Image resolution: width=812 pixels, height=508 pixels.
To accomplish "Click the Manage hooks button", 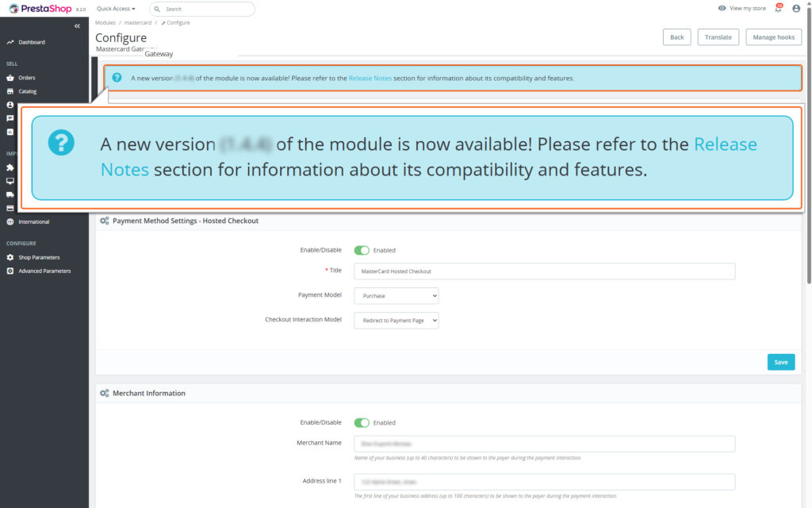I will [773, 37].
